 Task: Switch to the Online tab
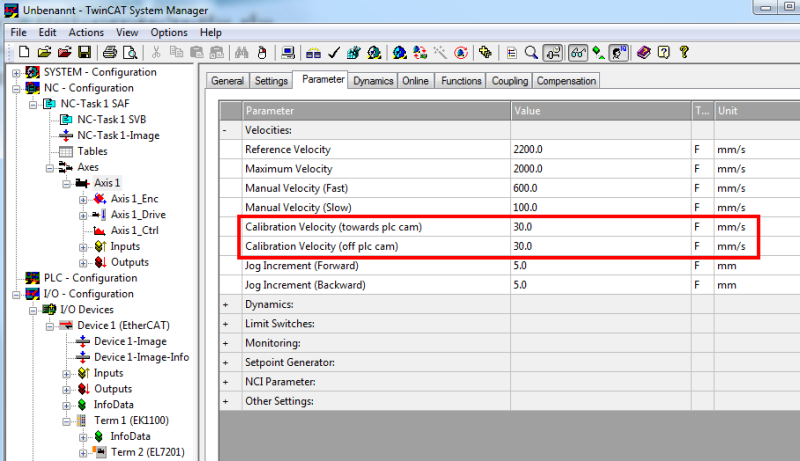pos(415,81)
